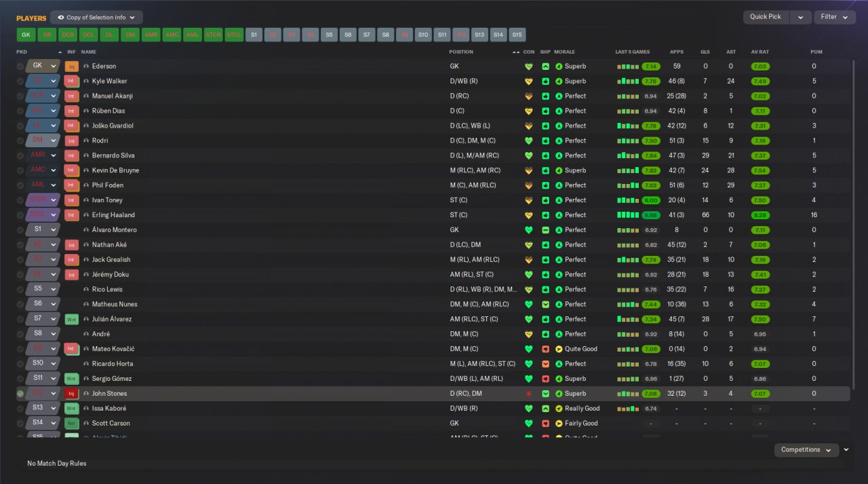
Task: Click Ivan Toney's last 5 games form bar
Action: (628, 200)
